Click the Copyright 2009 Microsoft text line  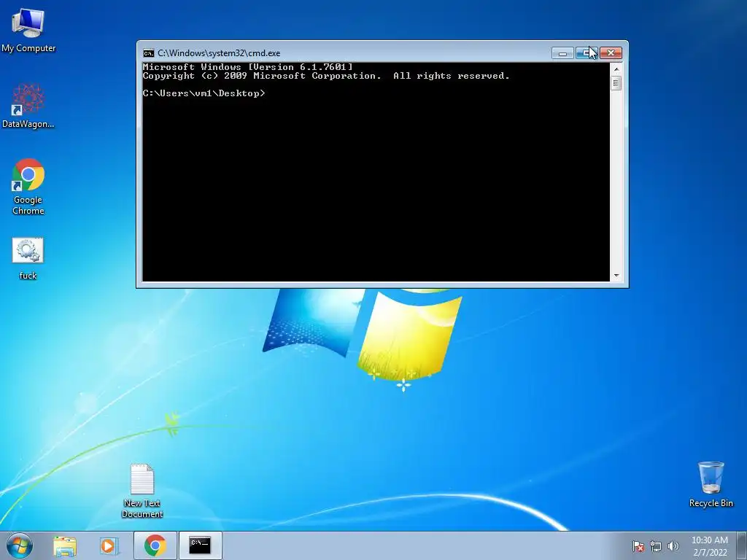tap(326, 76)
